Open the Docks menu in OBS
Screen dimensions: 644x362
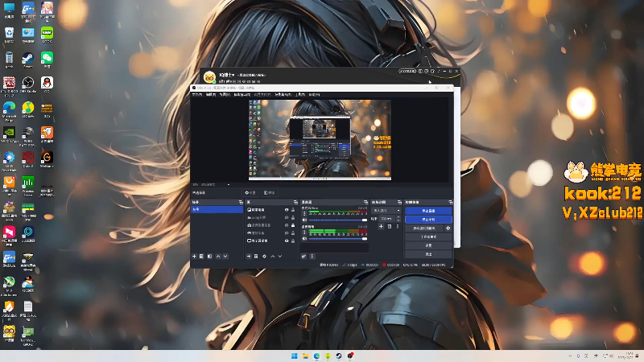(242, 95)
